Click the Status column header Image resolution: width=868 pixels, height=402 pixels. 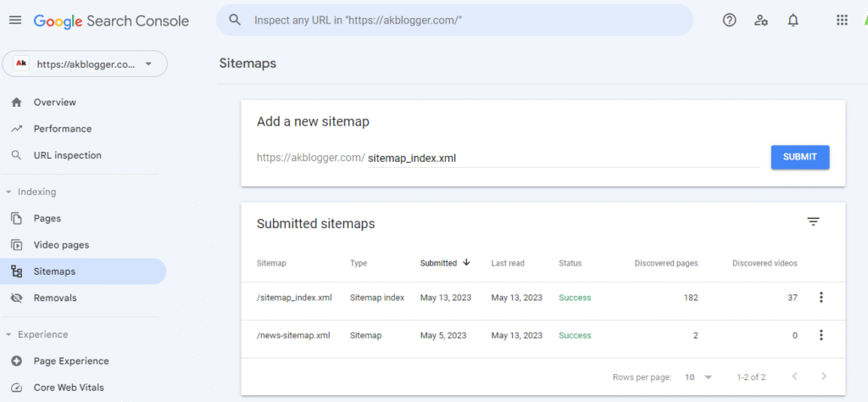570,263
